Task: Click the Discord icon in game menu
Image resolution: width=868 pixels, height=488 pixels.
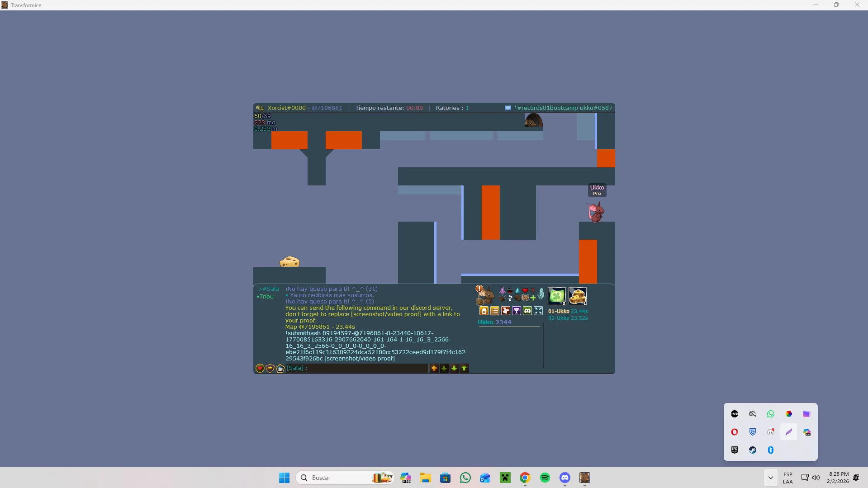Action: coord(527,311)
